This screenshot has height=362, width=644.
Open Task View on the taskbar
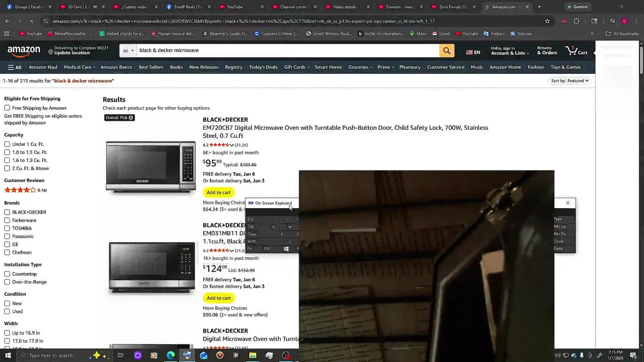pyautogui.click(x=121, y=355)
